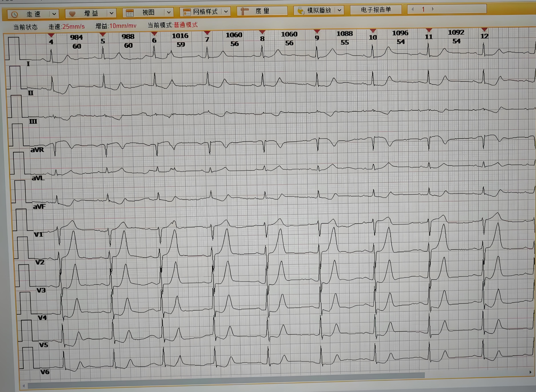
Task: Click the 度量 measurement button label
Action: [262, 11]
